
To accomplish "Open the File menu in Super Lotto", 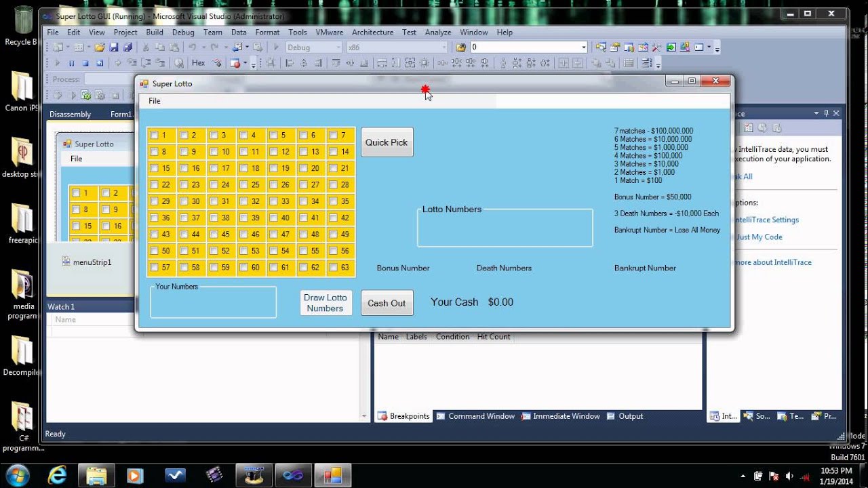I will click(x=155, y=101).
